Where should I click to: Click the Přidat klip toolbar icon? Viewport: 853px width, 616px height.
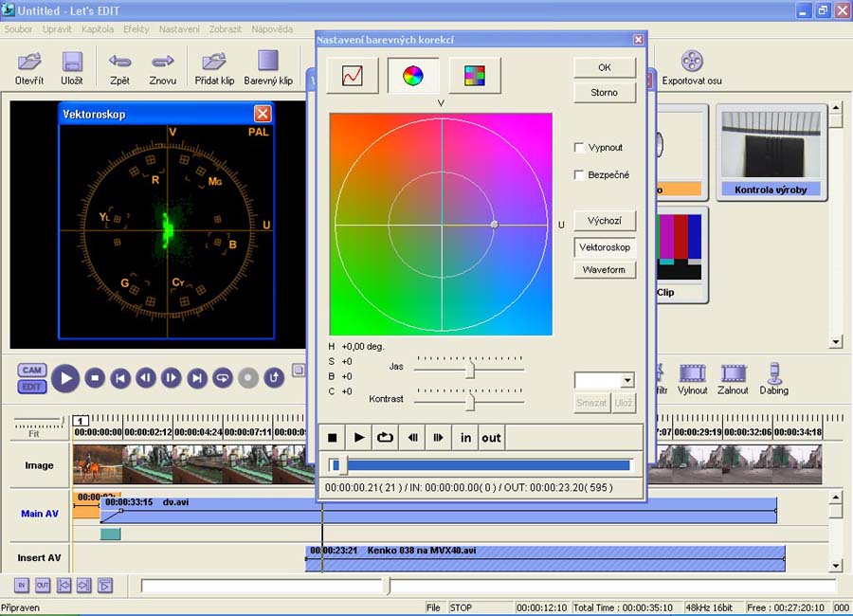click(214, 63)
